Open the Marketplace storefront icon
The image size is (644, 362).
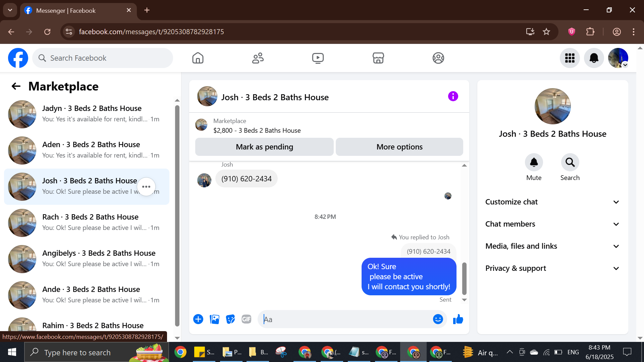click(378, 58)
